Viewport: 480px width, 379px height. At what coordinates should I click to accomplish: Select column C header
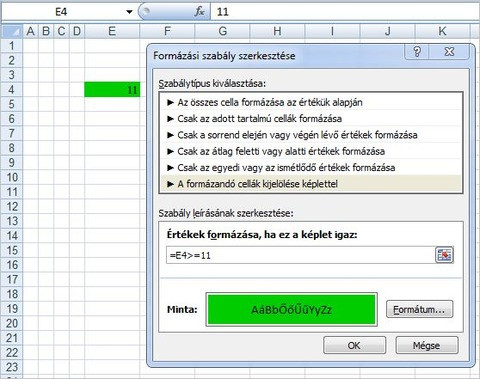click(x=61, y=31)
